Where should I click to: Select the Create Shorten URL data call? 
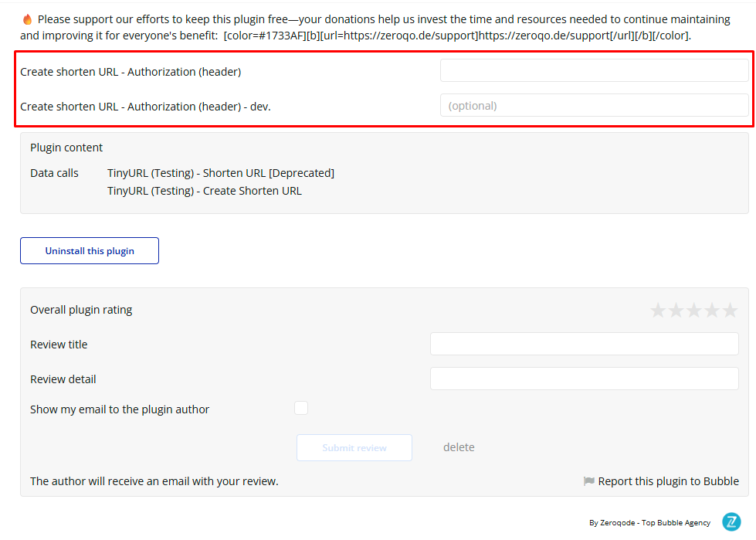(x=204, y=191)
